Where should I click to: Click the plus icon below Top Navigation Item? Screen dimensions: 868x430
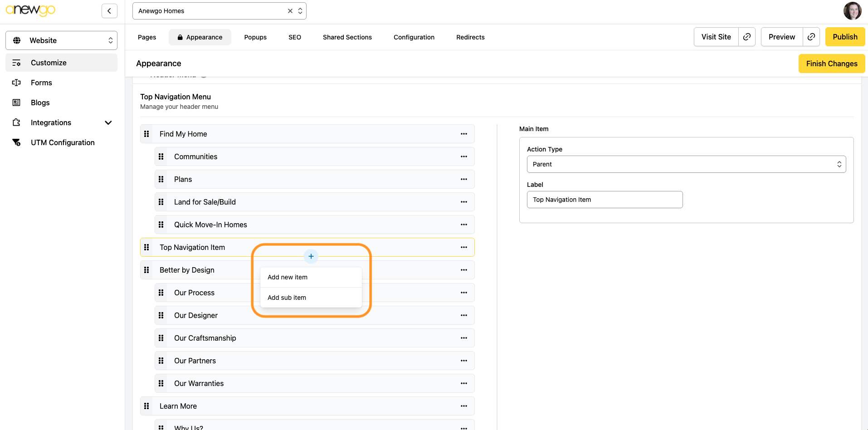pos(311,256)
